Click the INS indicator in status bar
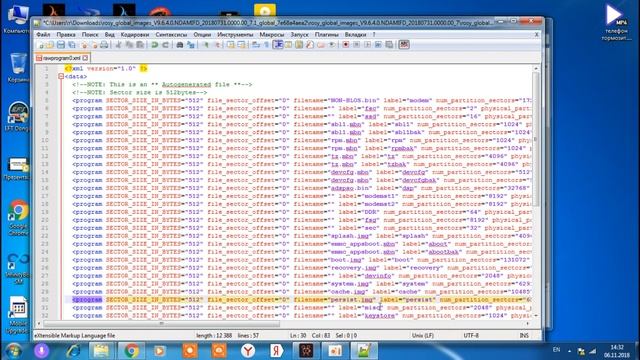 pyautogui.click(x=524, y=336)
